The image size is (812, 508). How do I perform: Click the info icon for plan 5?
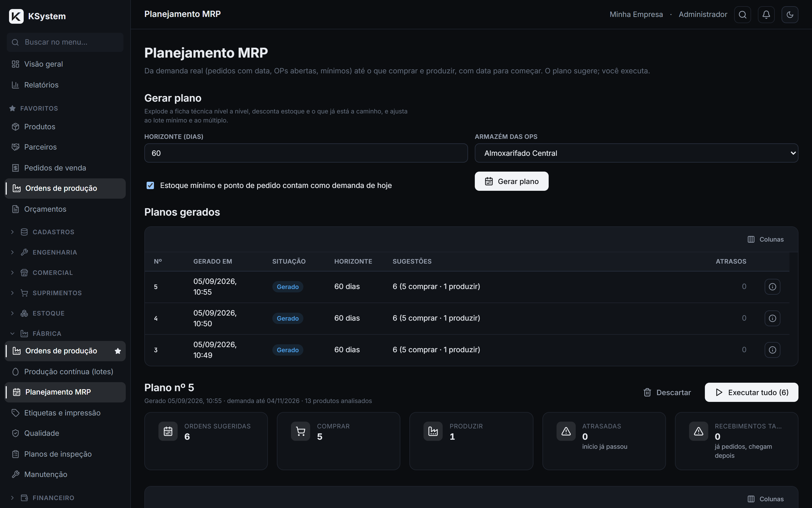pyautogui.click(x=772, y=286)
